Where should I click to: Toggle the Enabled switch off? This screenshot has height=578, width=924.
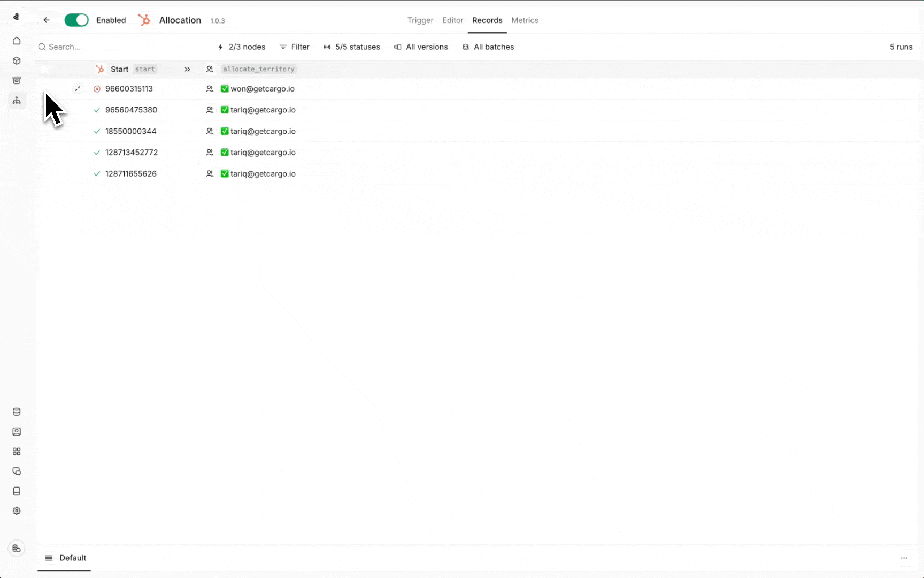76,20
